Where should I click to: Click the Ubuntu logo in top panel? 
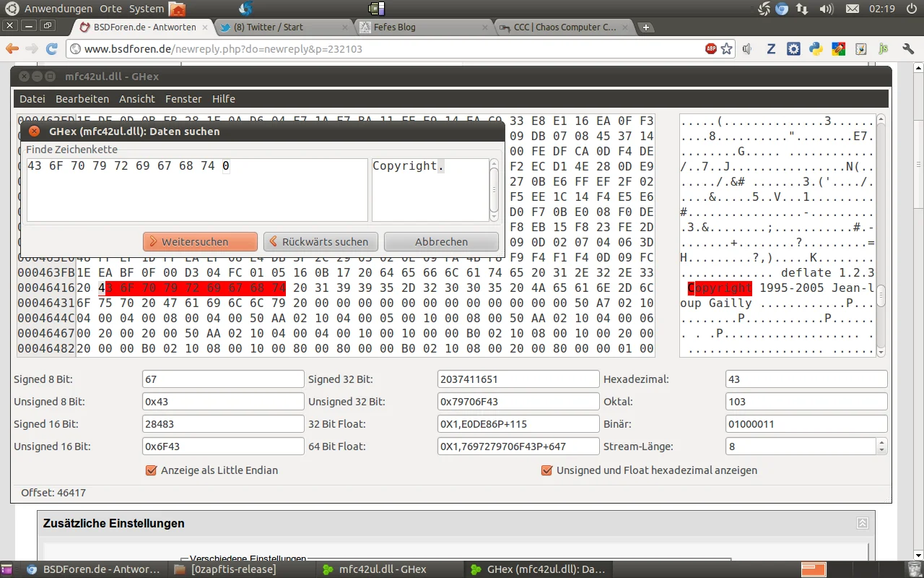pyautogui.click(x=12, y=9)
